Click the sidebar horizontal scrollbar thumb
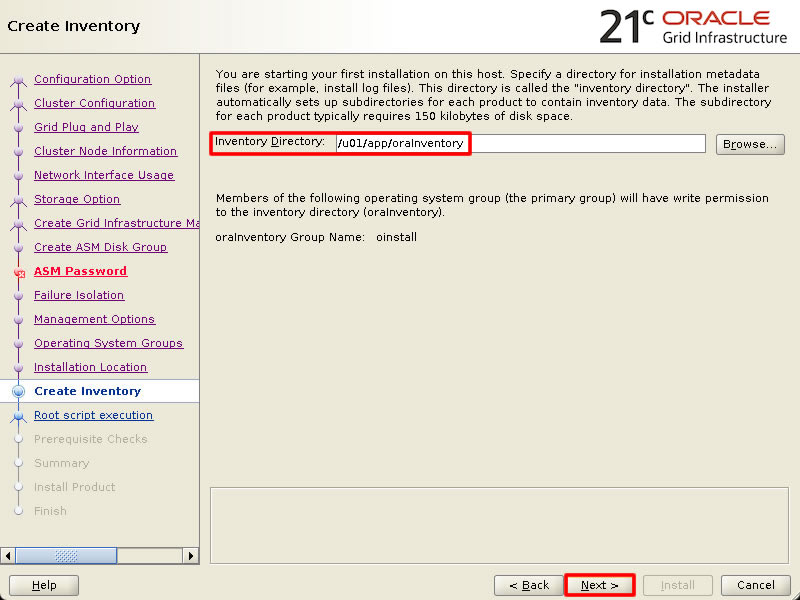The height and width of the screenshot is (600, 800). point(66,556)
